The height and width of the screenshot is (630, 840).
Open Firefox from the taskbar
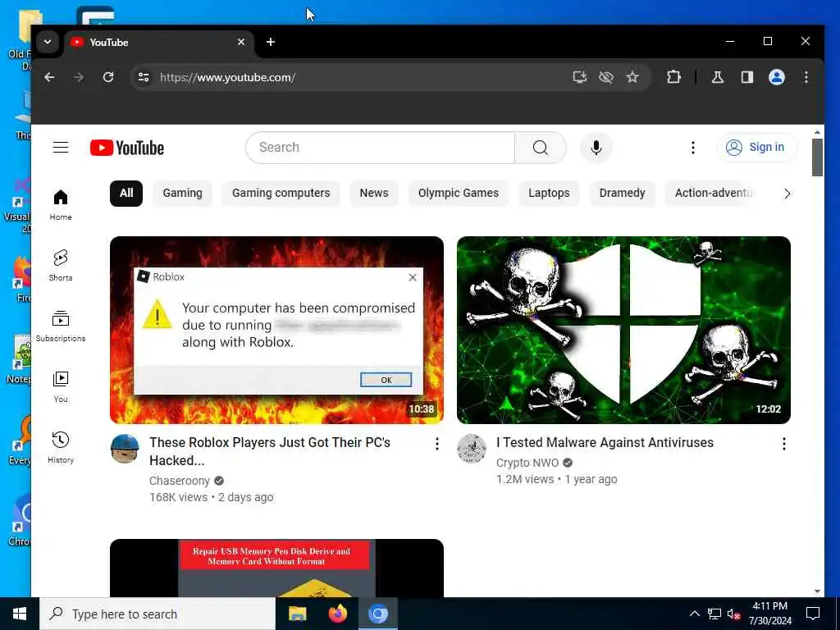click(x=337, y=614)
